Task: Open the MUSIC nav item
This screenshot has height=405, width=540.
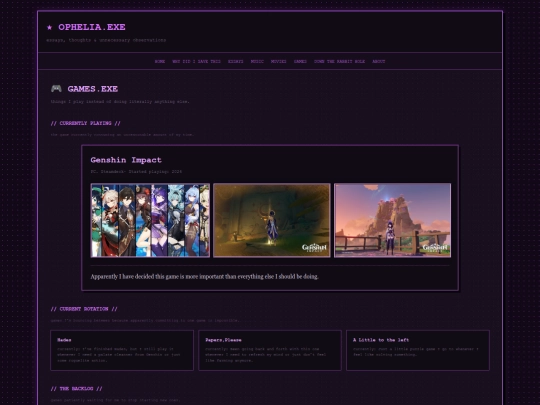Action: (x=257, y=61)
